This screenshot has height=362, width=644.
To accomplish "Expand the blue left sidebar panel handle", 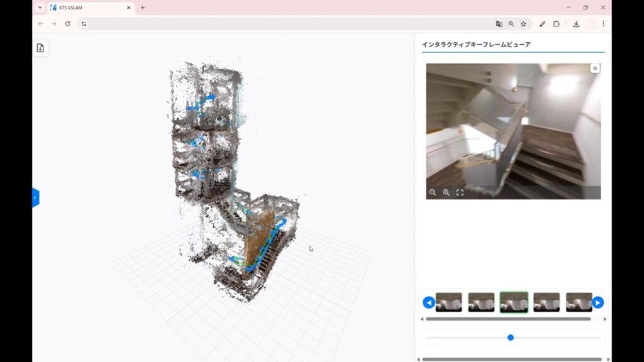I will (35, 197).
